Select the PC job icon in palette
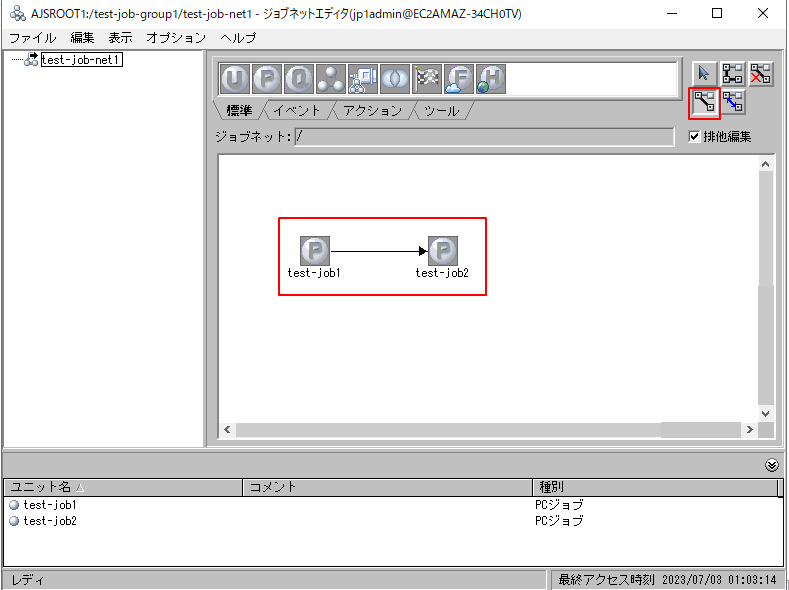Image resolution: width=789 pixels, height=590 pixels. (x=267, y=79)
